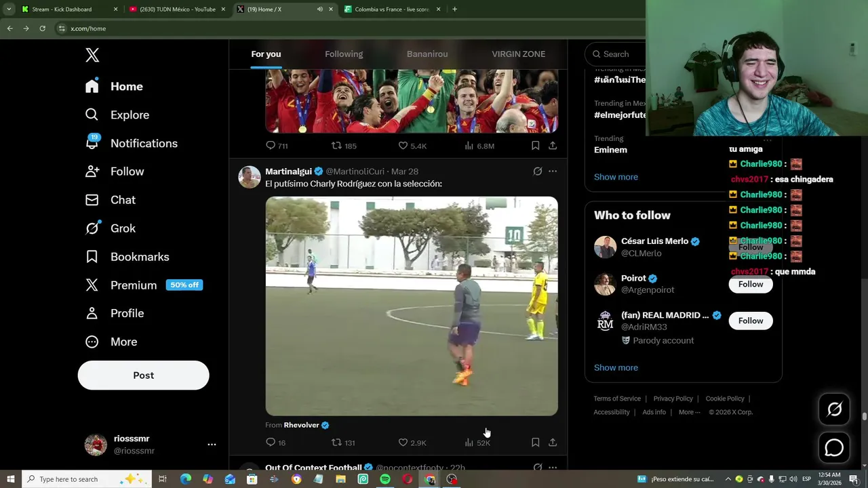Open more options on Martinalgui post
Screen dimensions: 868x488
[x=553, y=171]
